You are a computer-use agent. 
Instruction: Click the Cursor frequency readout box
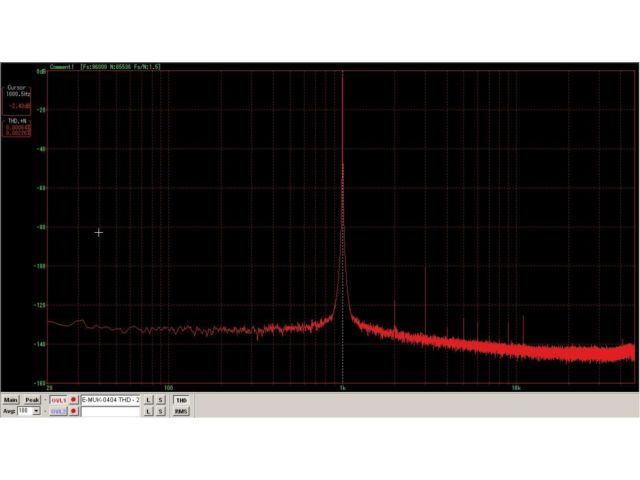[17, 95]
